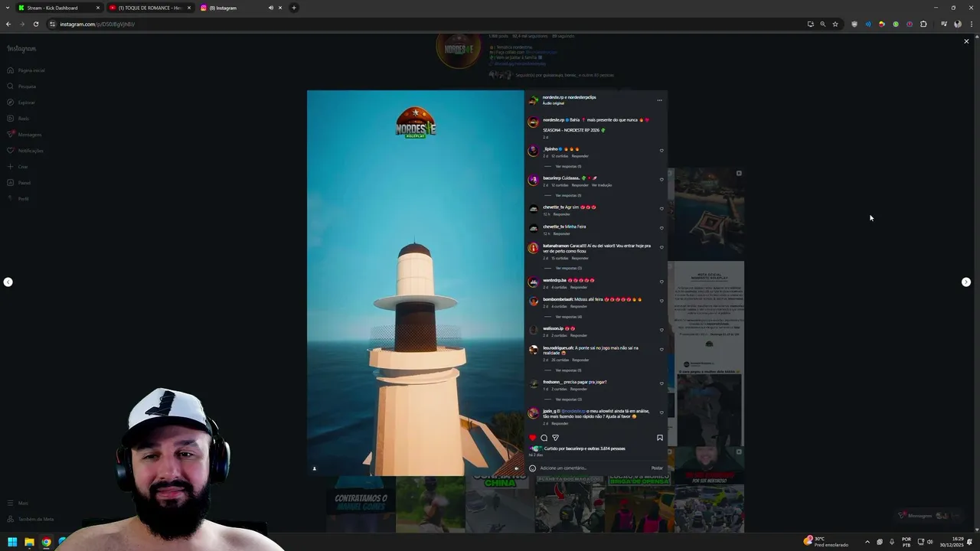Viewport: 980px width, 551px height.
Task: Click Responder on _lipinho's comment
Action: tap(580, 156)
